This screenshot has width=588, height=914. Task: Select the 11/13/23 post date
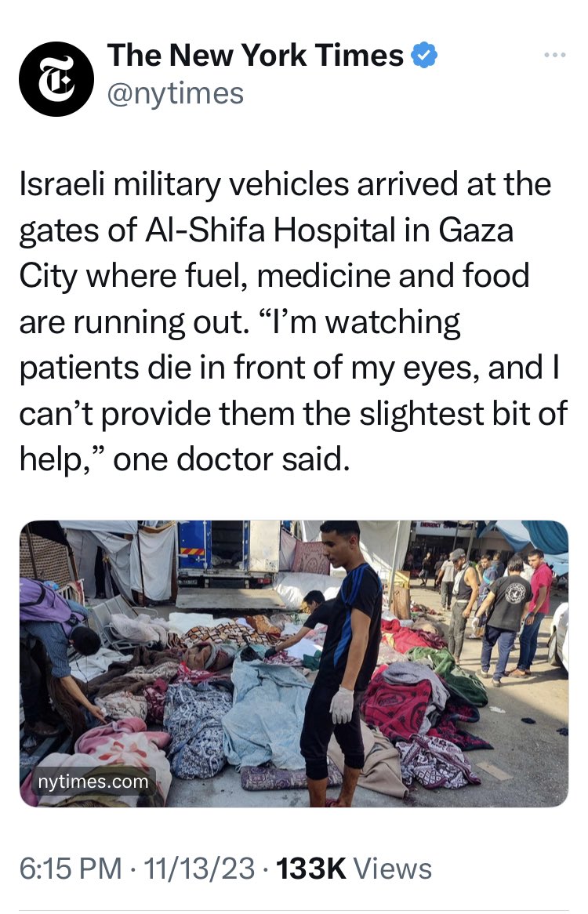(198, 869)
